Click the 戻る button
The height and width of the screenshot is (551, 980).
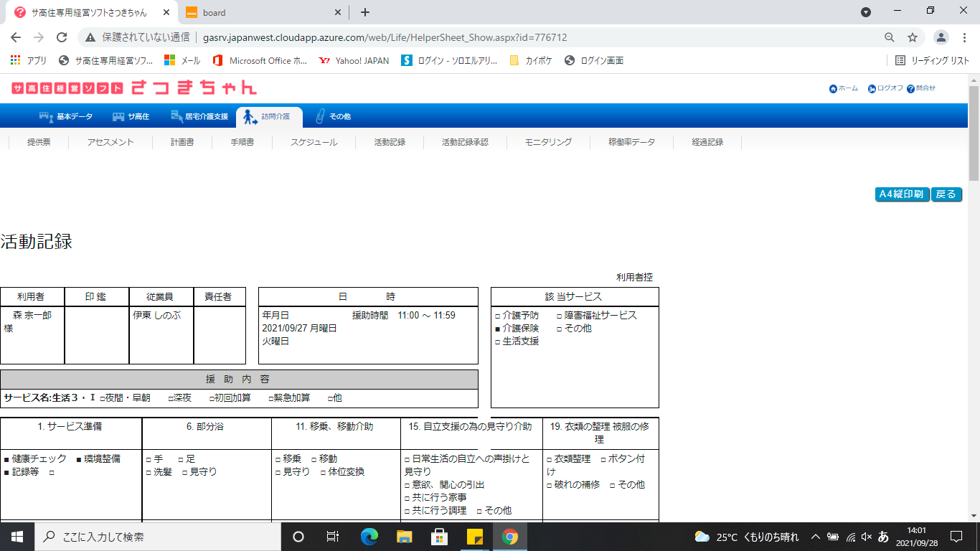946,194
